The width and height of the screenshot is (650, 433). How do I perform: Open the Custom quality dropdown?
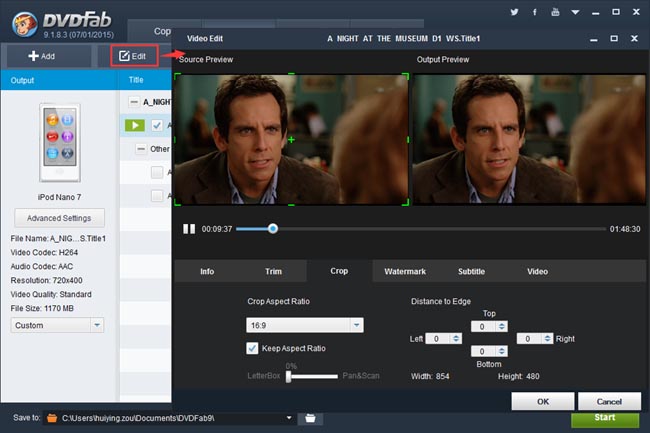pos(57,325)
